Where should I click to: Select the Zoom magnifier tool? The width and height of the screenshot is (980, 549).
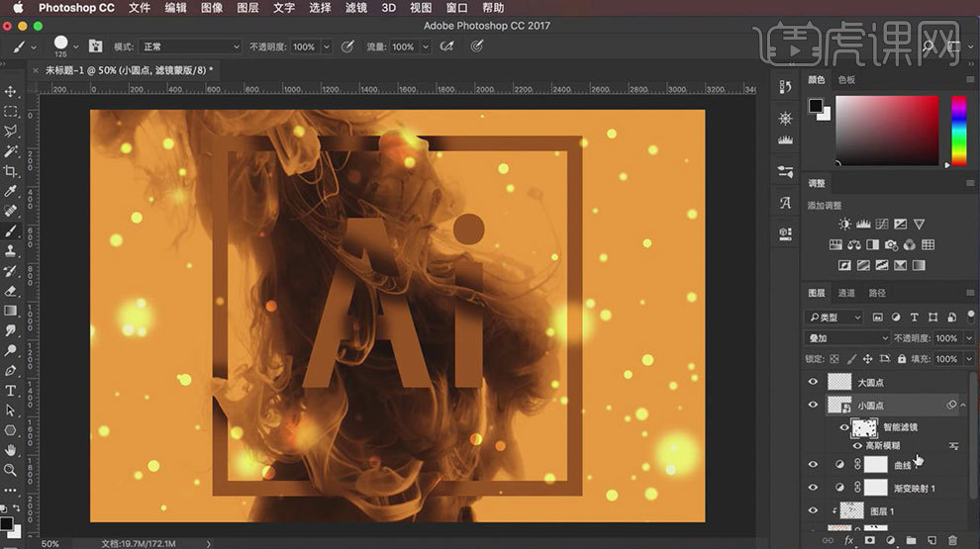click(x=11, y=470)
